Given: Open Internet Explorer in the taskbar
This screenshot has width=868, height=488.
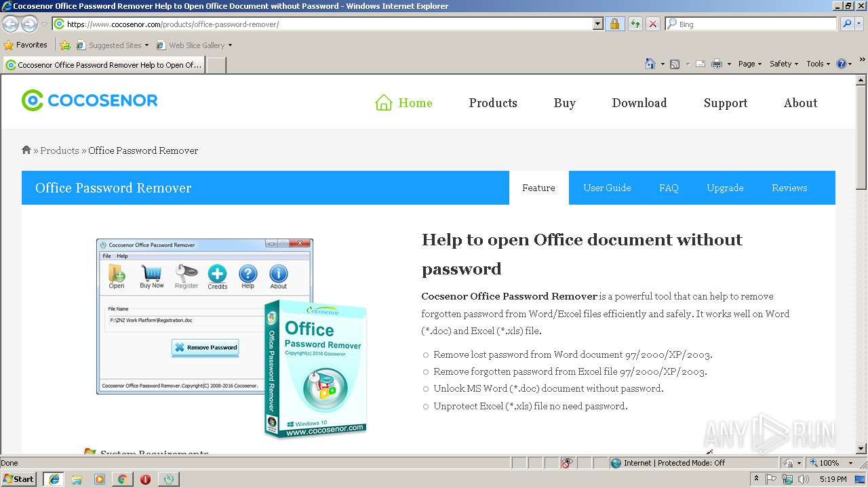Looking at the screenshot, I should 54,479.
